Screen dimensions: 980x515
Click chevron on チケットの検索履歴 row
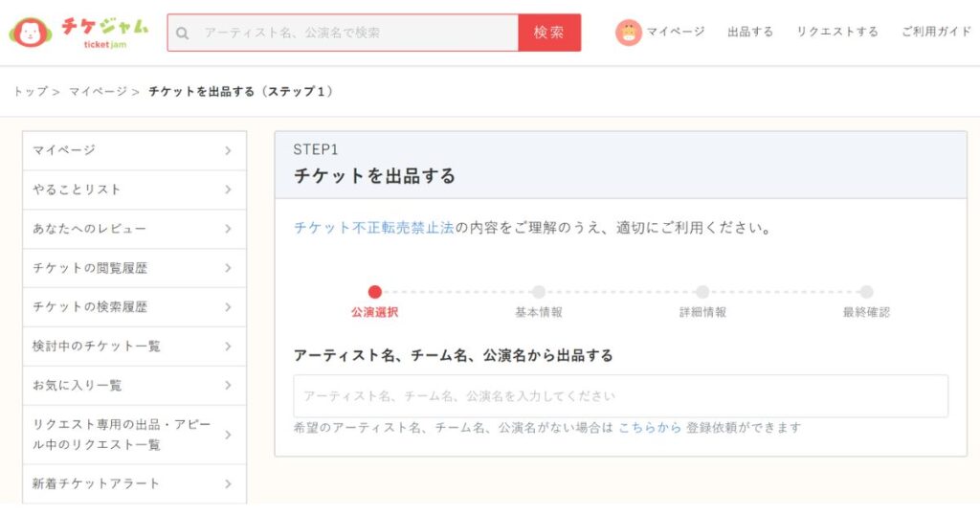(228, 307)
